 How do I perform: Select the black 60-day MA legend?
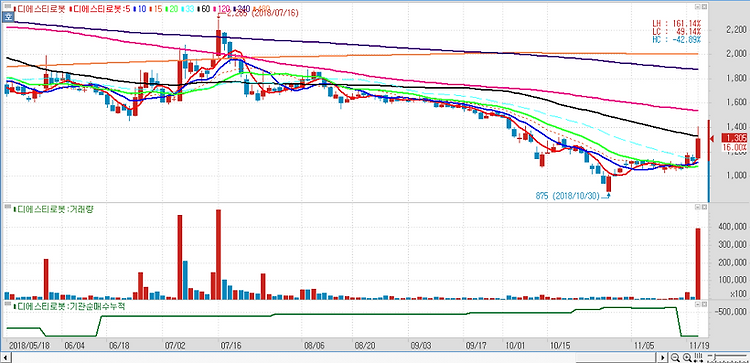pyautogui.click(x=204, y=9)
